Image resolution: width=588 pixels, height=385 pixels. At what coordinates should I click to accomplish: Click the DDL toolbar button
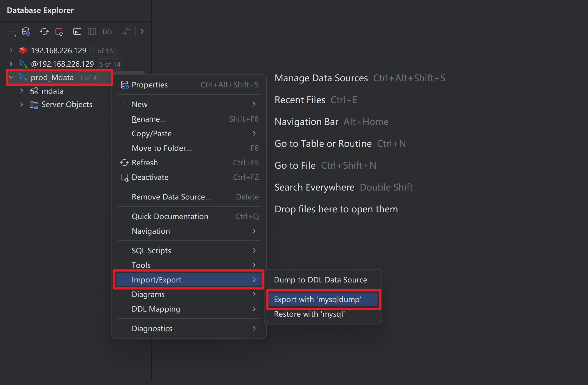tap(109, 32)
